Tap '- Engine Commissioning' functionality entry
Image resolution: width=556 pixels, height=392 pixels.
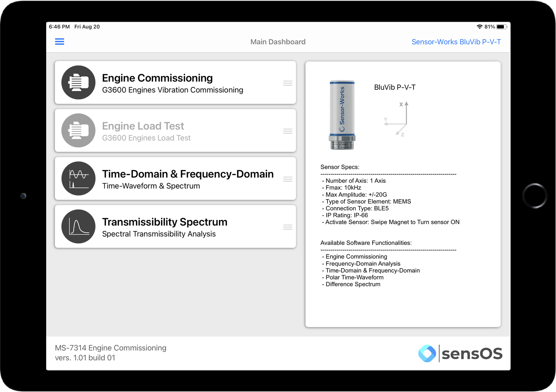pyautogui.click(x=355, y=257)
